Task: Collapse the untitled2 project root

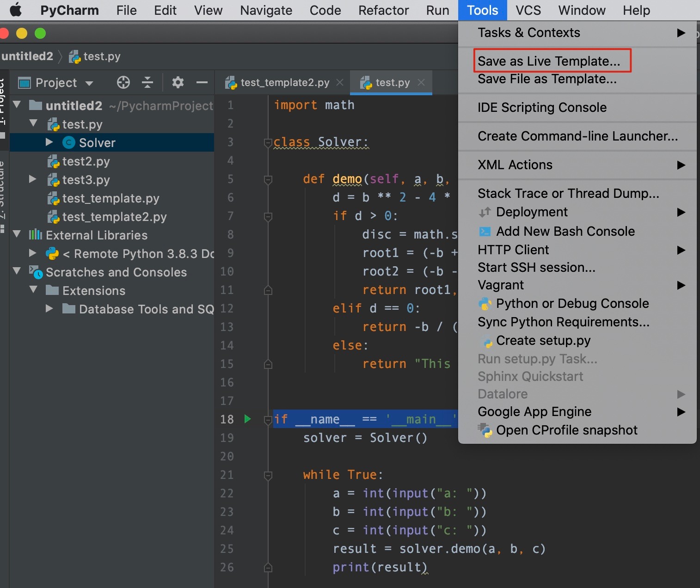Action: pyautogui.click(x=17, y=104)
